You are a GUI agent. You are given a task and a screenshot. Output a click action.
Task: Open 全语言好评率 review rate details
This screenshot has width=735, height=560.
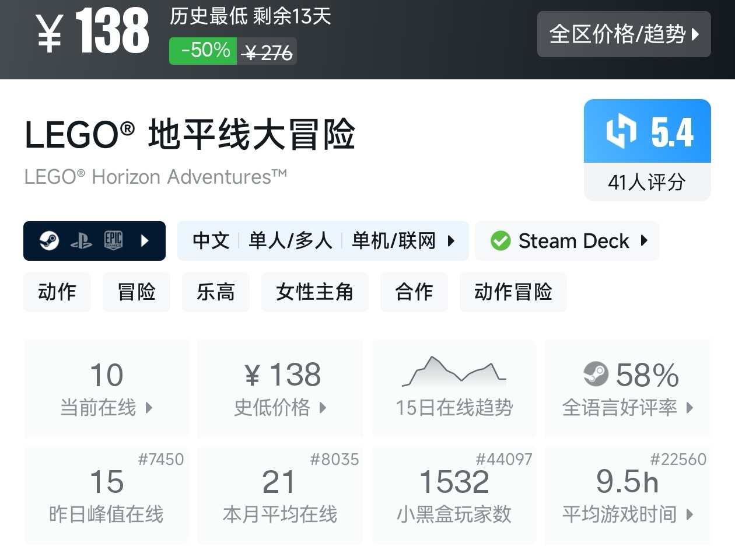click(x=628, y=388)
